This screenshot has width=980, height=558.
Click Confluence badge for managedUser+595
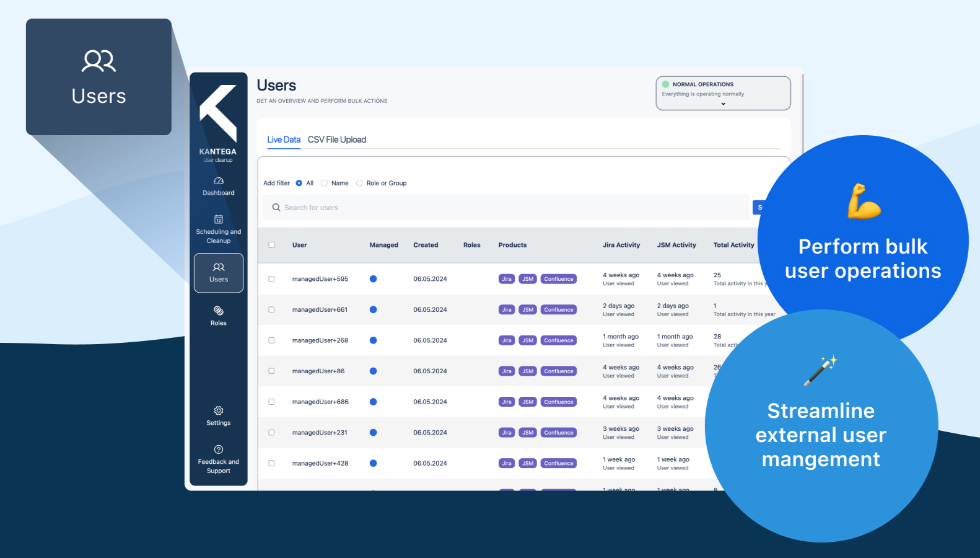[559, 279]
